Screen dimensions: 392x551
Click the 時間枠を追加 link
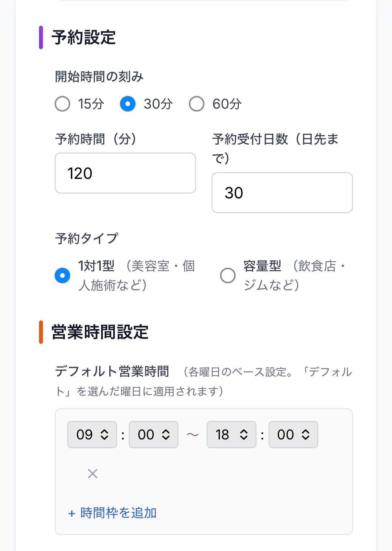(112, 513)
